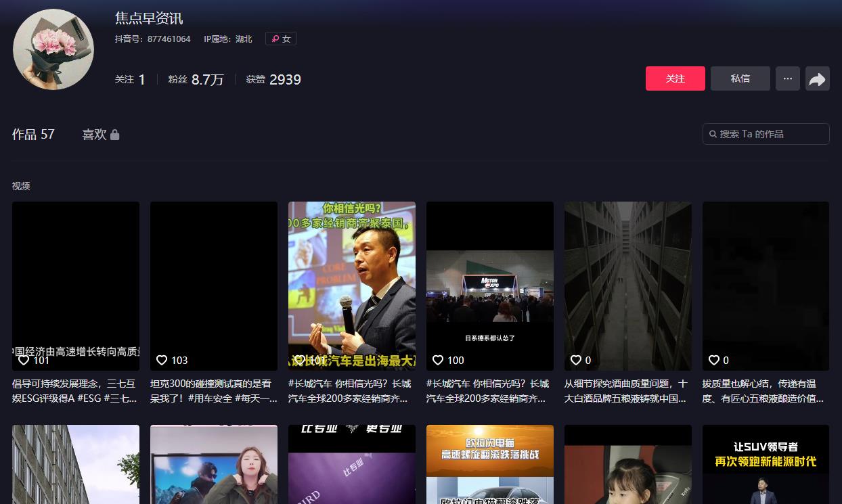Viewport: 842px width, 504px height.
Task: Switch to the 喜欢 tab
Action: click(x=101, y=135)
